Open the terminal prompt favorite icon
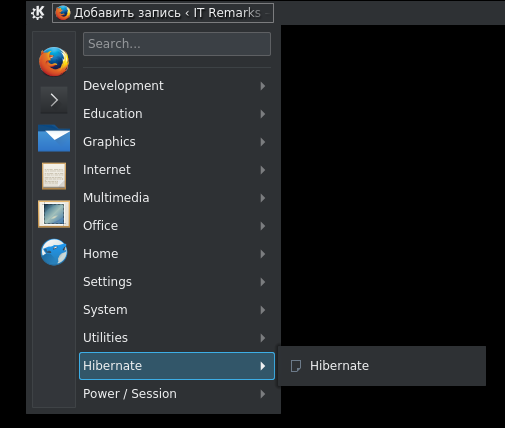 (x=54, y=100)
